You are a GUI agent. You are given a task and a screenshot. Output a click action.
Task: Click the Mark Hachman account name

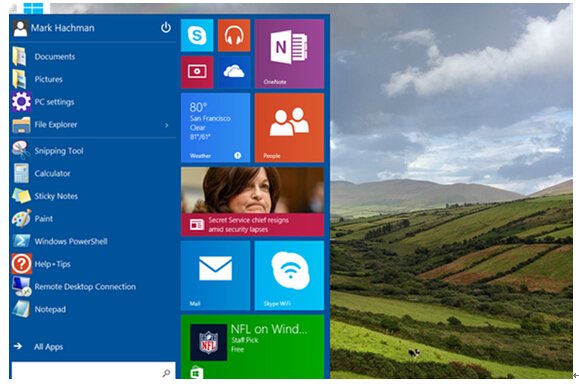[62, 28]
